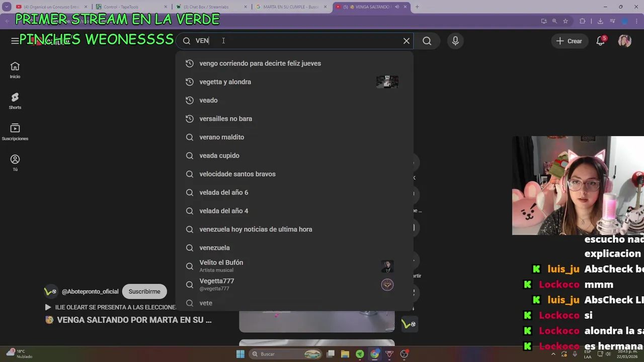Screen dimensions: 644x362
Task: Open the media controls icon in toolbar
Action: (612, 21)
